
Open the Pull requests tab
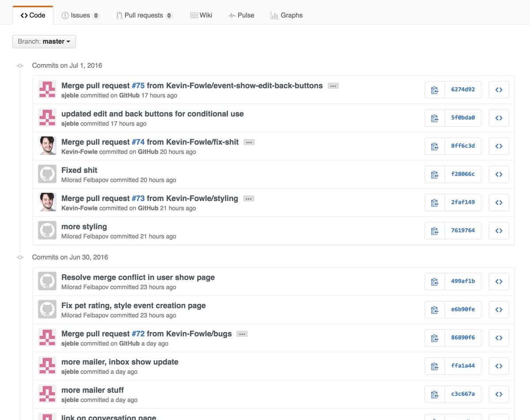(144, 15)
